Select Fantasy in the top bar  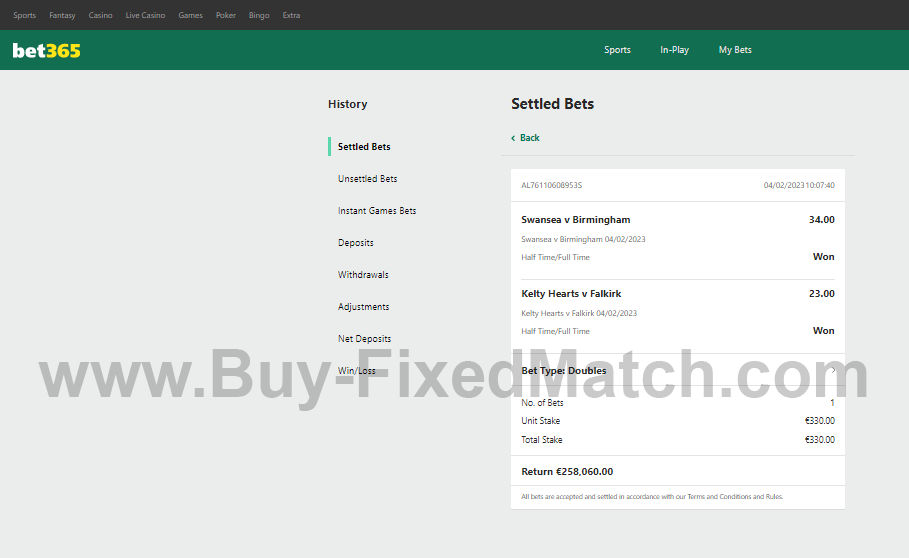(x=62, y=15)
